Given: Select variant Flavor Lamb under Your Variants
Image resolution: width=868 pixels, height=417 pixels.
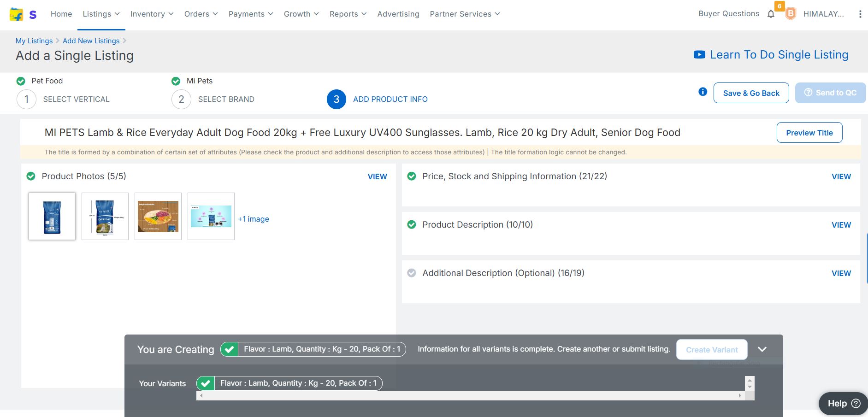Looking at the screenshot, I should tap(289, 383).
